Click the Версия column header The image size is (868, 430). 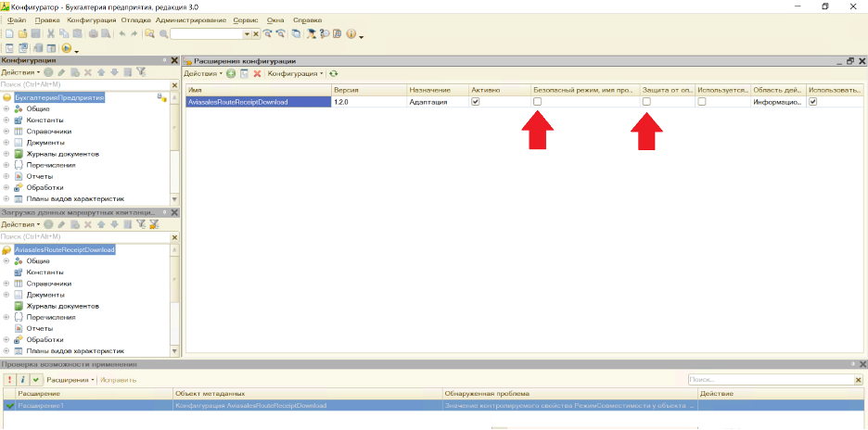click(x=368, y=90)
